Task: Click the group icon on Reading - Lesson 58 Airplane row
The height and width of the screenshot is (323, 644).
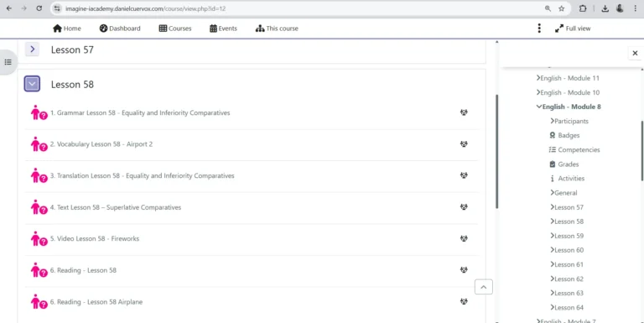Action: pyautogui.click(x=464, y=301)
